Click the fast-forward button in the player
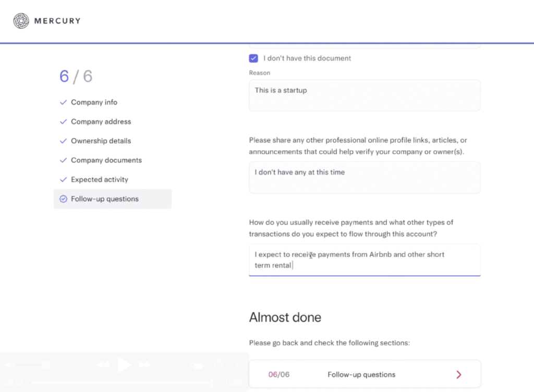Screen dimensions: 534x392 click(144, 364)
